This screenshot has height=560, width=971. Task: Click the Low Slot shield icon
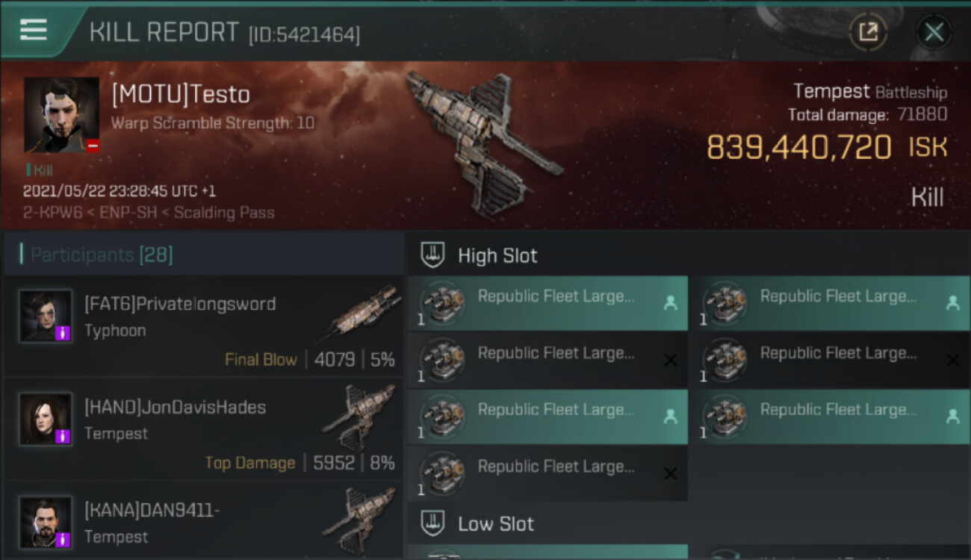[433, 523]
